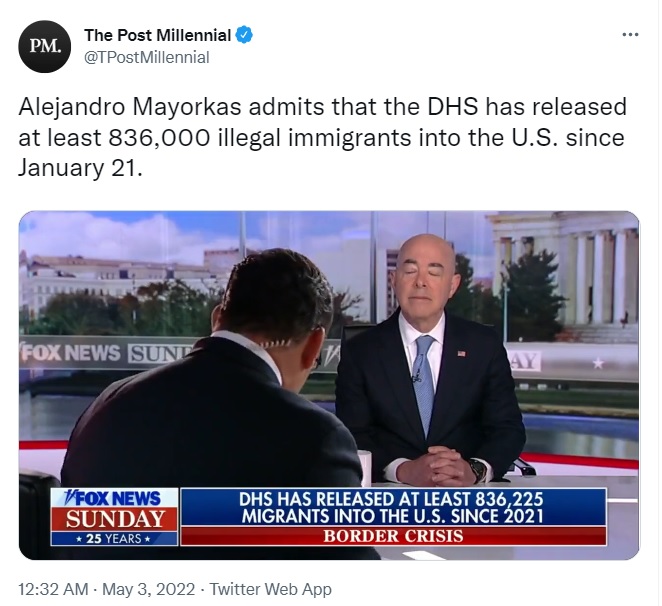662x606 pixels.
Task: Click the 25 YEARS strip under logo
Action: pyautogui.click(x=114, y=538)
